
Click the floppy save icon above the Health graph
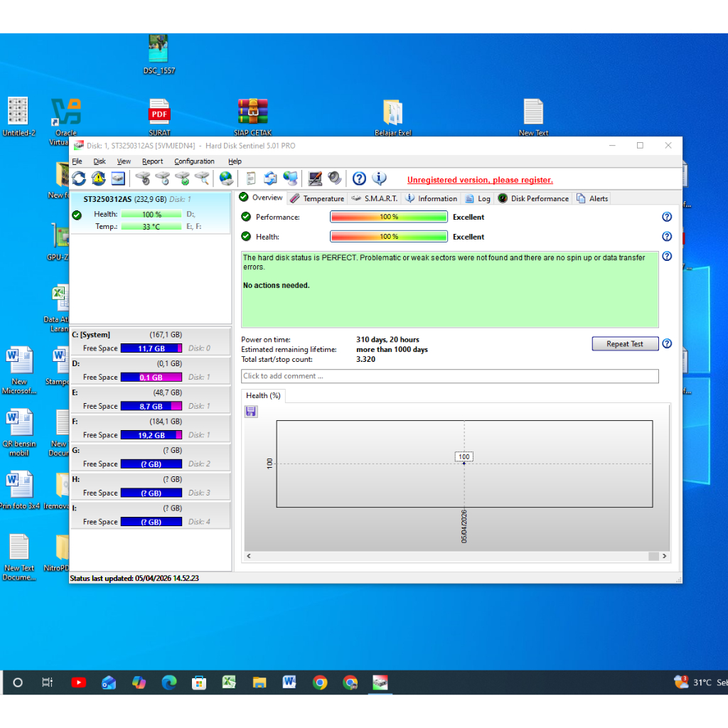click(x=251, y=412)
